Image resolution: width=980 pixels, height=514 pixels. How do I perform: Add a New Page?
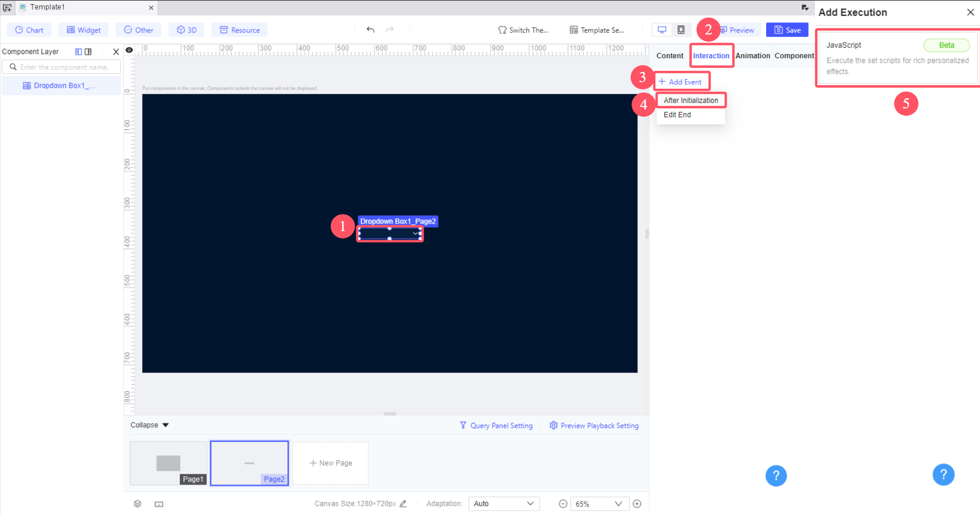pyautogui.click(x=330, y=463)
